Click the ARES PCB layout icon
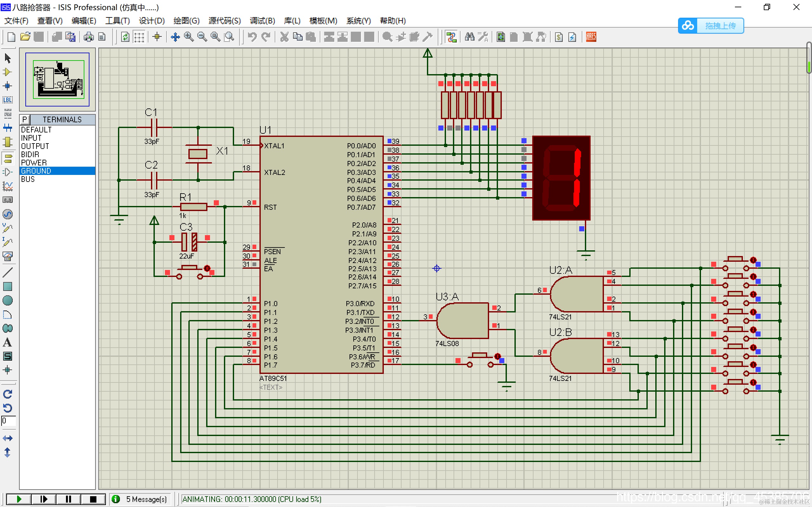812x507 pixels. point(591,37)
